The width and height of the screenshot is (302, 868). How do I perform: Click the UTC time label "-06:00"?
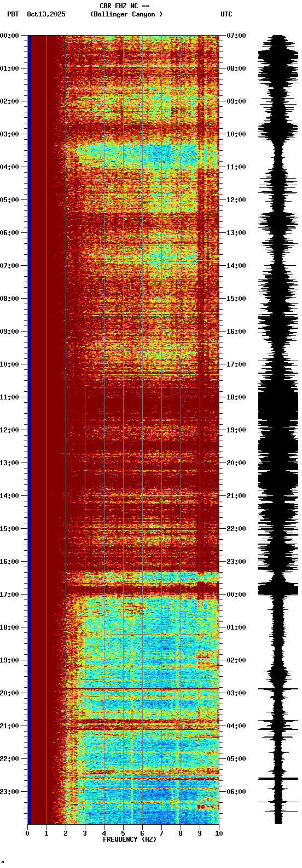pos(236,792)
